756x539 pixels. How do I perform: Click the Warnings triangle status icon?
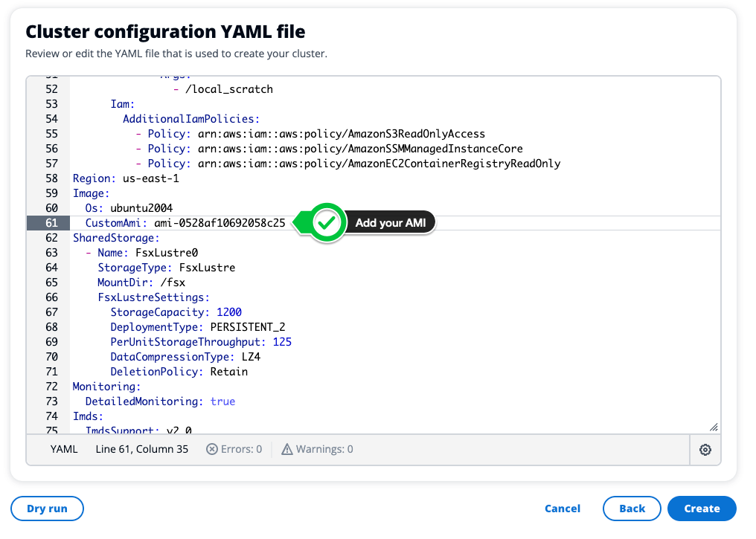tap(287, 449)
